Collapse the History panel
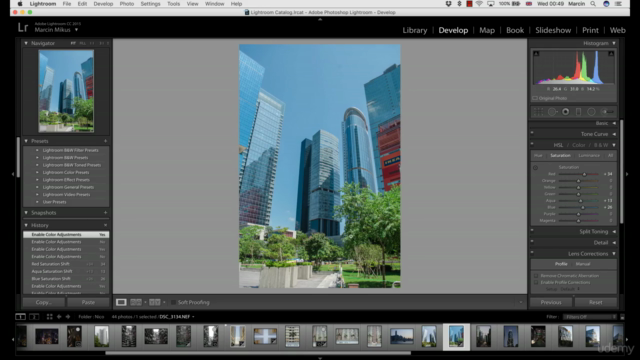 tap(26, 225)
